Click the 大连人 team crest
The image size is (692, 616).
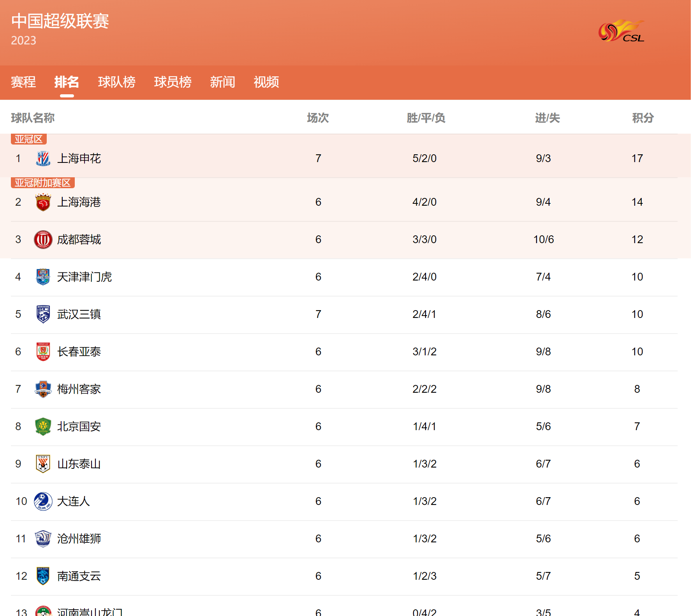point(43,501)
